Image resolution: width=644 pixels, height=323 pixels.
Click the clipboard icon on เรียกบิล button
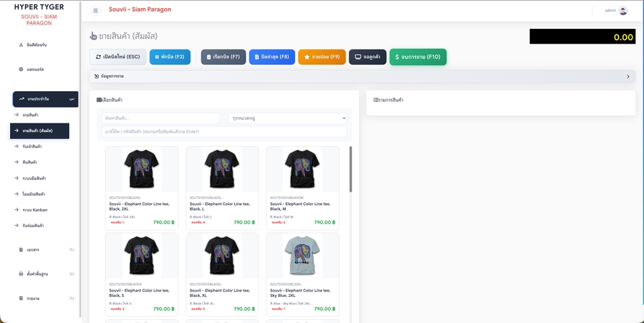pyautogui.click(x=209, y=57)
